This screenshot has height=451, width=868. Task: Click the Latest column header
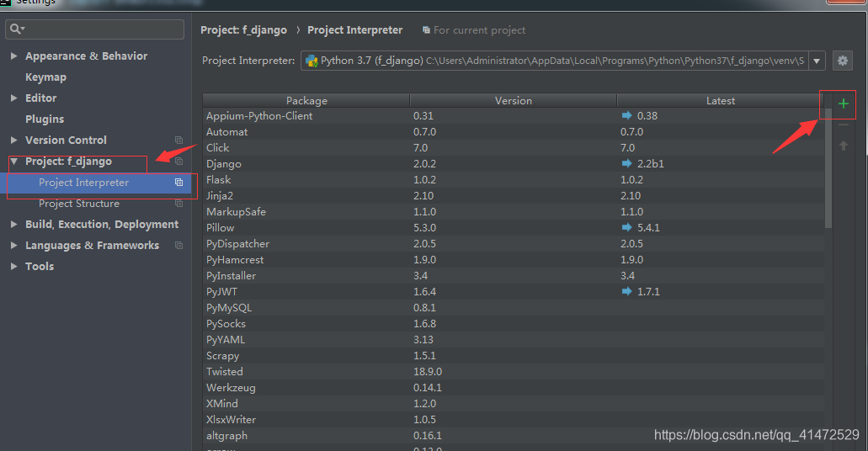click(720, 101)
